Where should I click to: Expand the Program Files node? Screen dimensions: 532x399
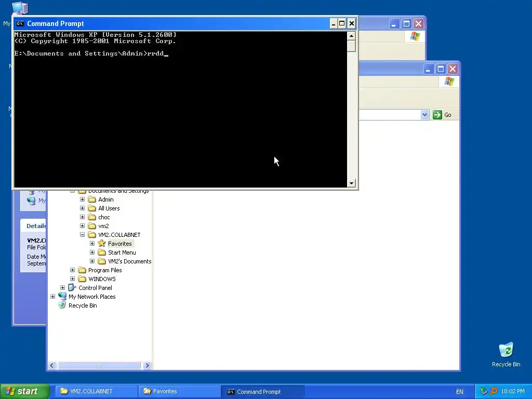[x=72, y=270]
